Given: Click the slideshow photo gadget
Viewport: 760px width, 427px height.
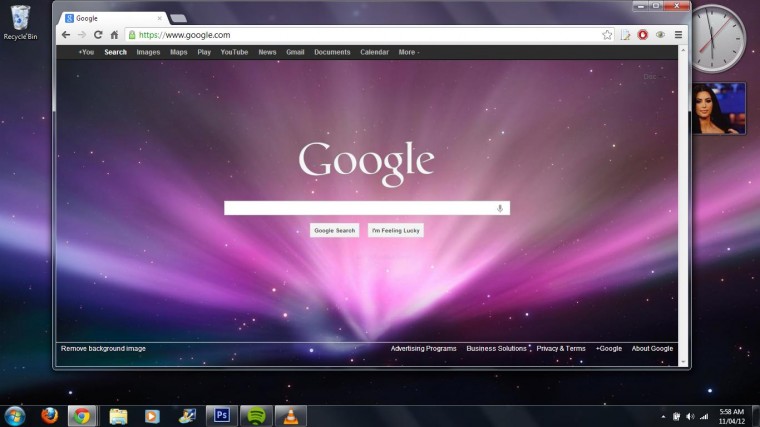Looking at the screenshot, I should [719, 109].
